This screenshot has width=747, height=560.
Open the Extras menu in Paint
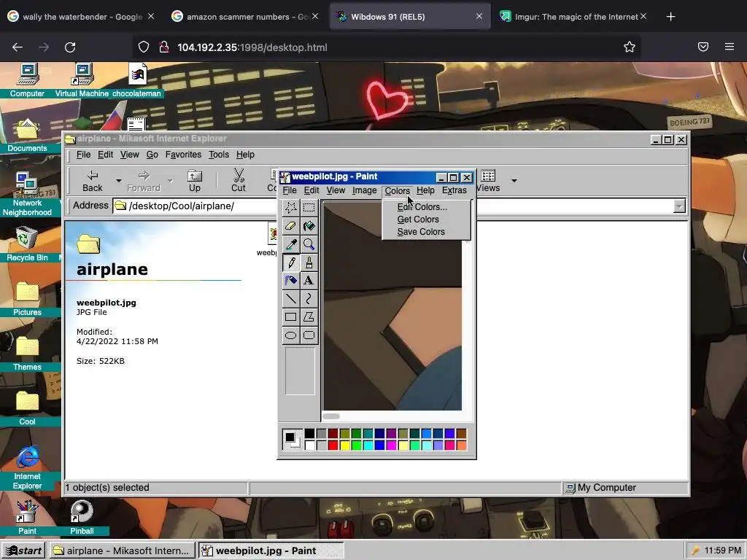tap(454, 190)
